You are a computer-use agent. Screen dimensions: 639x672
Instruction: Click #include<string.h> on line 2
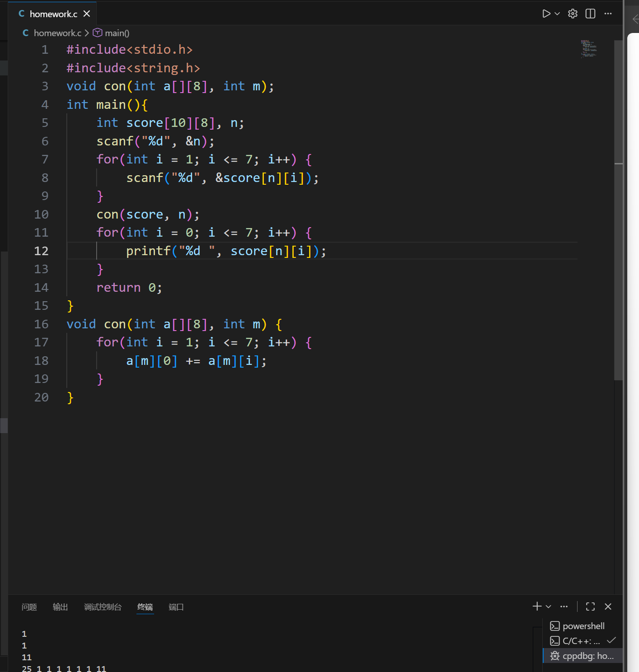[x=133, y=68]
